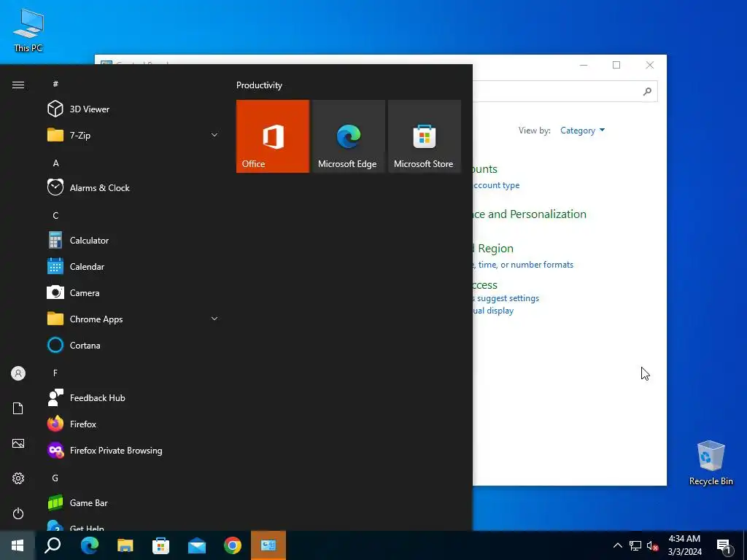This screenshot has height=560, width=747.
Task: Click the # section header
Action: tap(55, 84)
